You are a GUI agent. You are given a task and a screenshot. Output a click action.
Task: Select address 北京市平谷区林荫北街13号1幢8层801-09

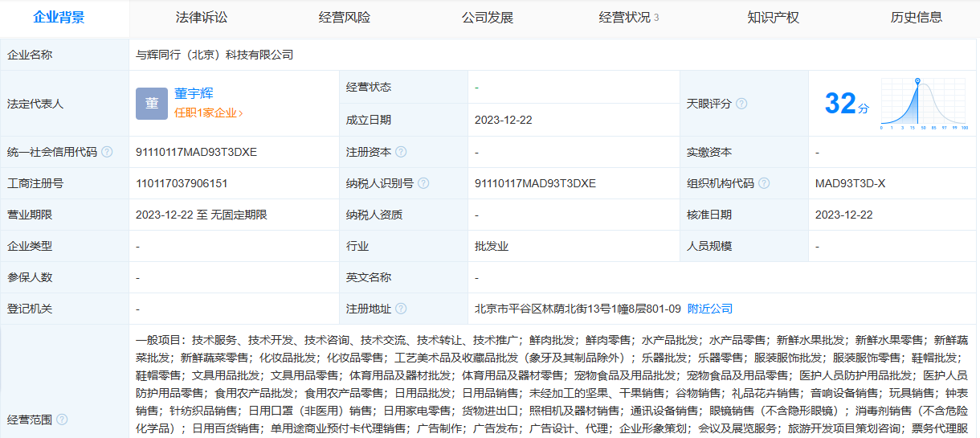pyautogui.click(x=578, y=309)
